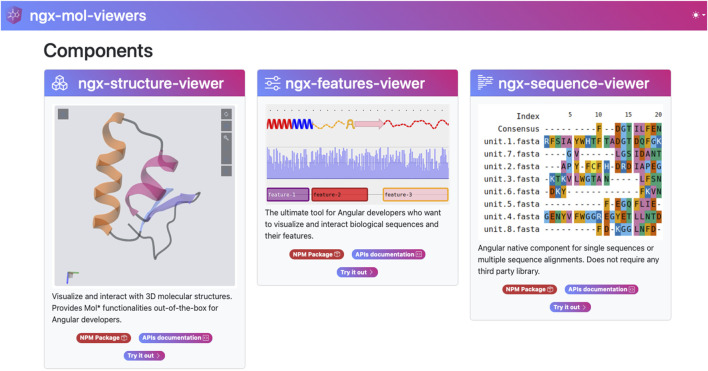Screen dimensions: 708x371
Task: Select the feature-3 orange-outlined block
Action: (x=415, y=195)
